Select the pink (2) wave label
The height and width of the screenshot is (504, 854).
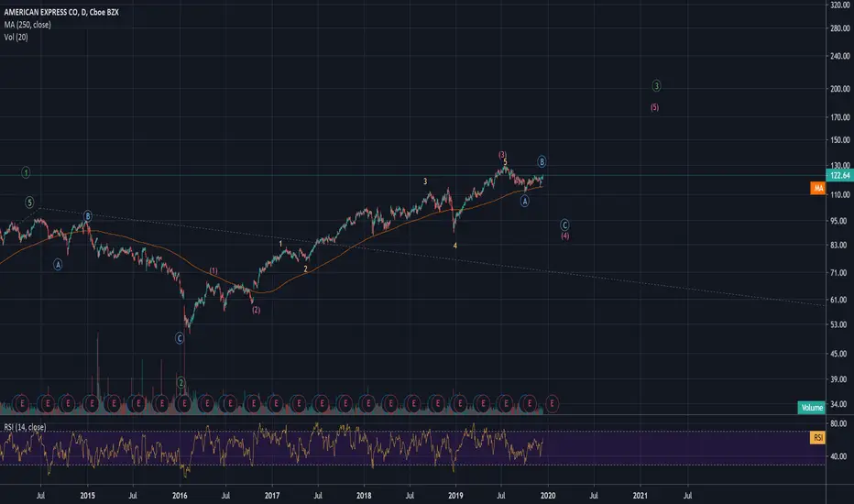pos(256,310)
